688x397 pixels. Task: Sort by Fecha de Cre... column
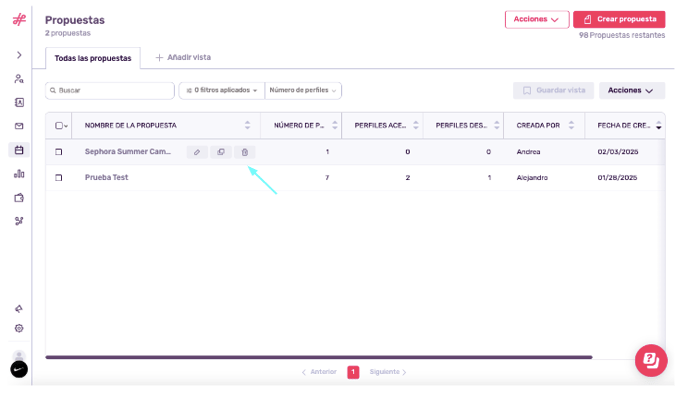click(659, 125)
